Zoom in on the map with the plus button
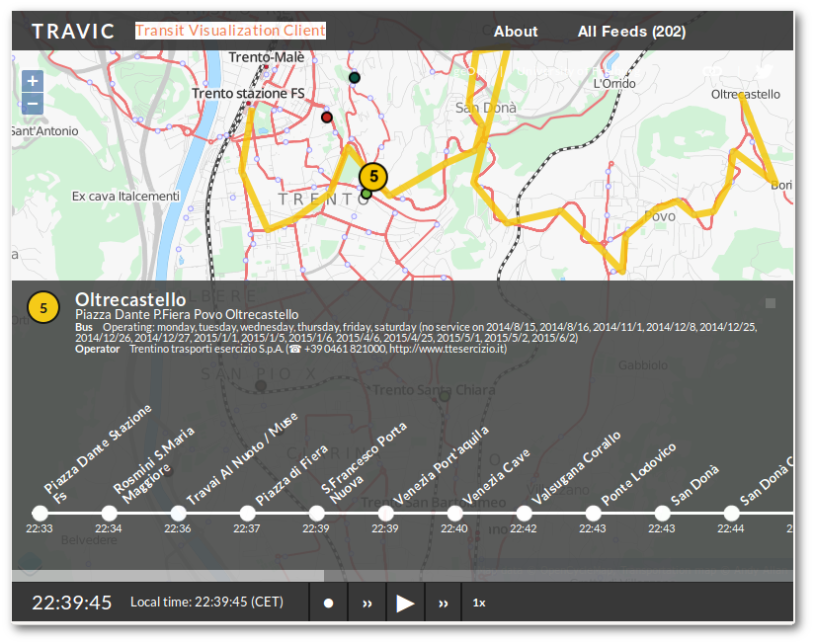This screenshot has width=814, height=644. [x=33, y=81]
